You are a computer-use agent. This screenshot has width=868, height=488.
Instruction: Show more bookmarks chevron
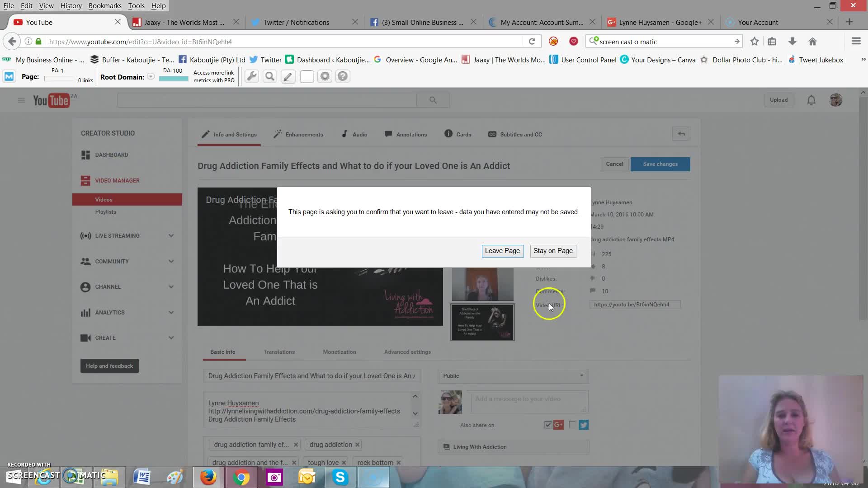point(863,59)
